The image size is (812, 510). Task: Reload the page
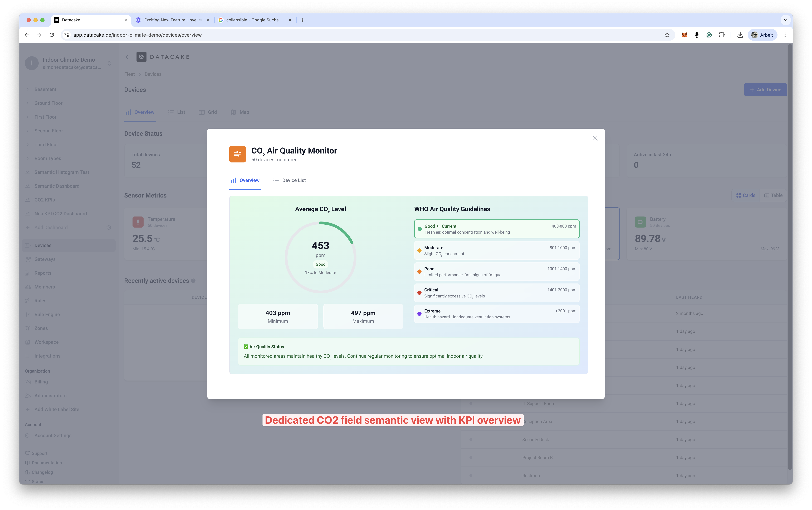click(x=52, y=35)
